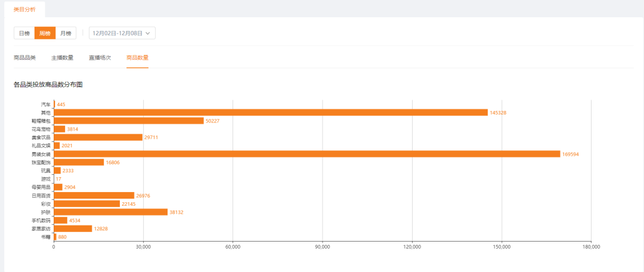
Task: Select the 周榜 ranking option
Action: [45, 33]
